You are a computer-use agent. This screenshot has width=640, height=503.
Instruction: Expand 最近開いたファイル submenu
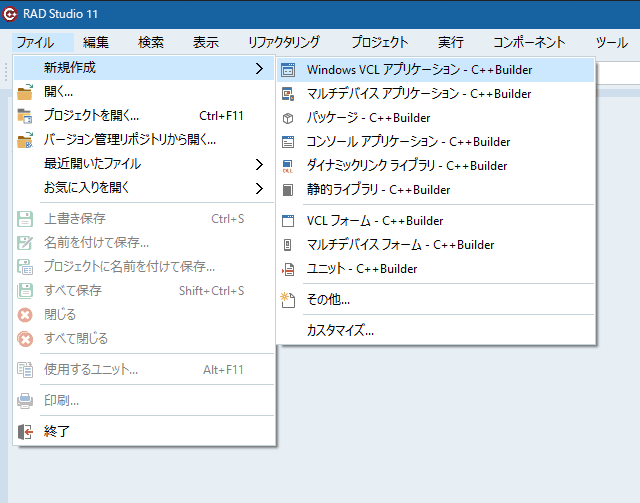coord(260,164)
